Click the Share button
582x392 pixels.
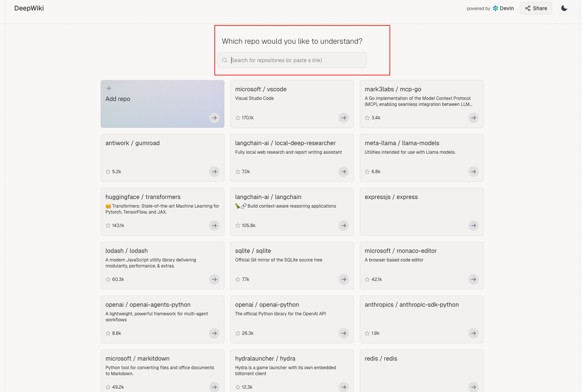pos(536,8)
